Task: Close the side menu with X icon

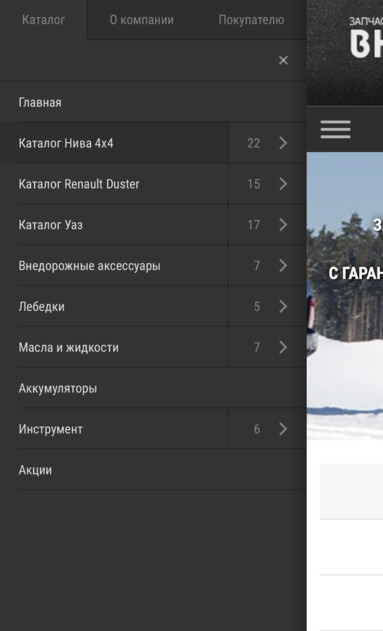Action: (x=283, y=60)
